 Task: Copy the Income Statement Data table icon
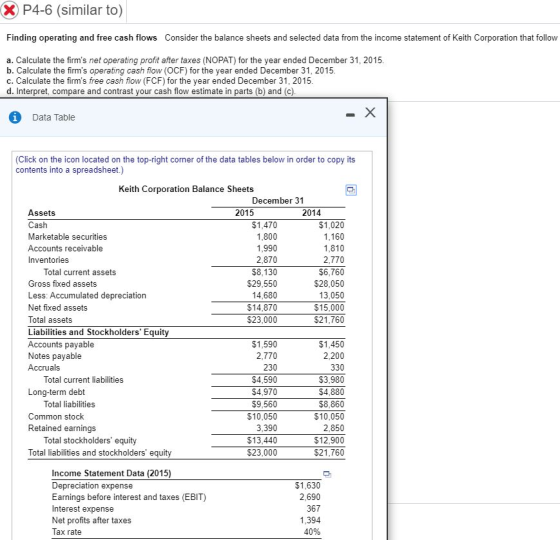point(327,474)
